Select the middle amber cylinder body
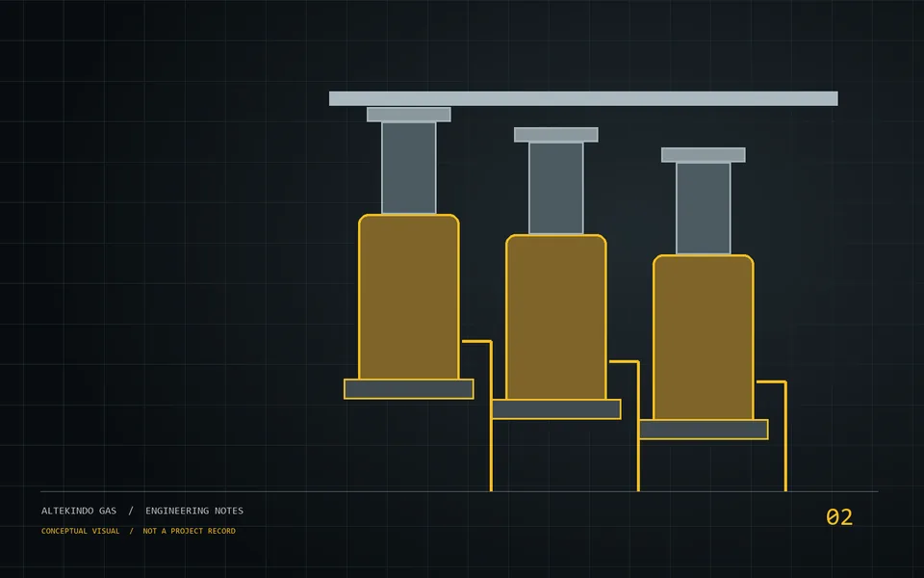 [x=556, y=317]
